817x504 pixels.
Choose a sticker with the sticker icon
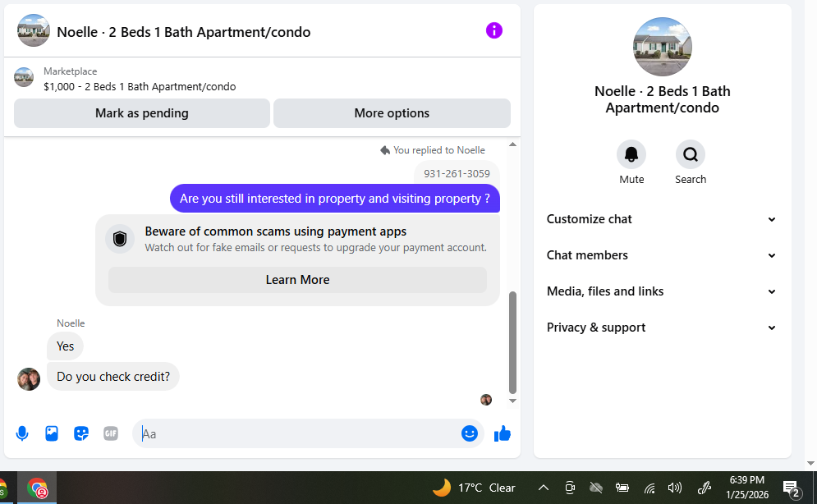coord(81,433)
